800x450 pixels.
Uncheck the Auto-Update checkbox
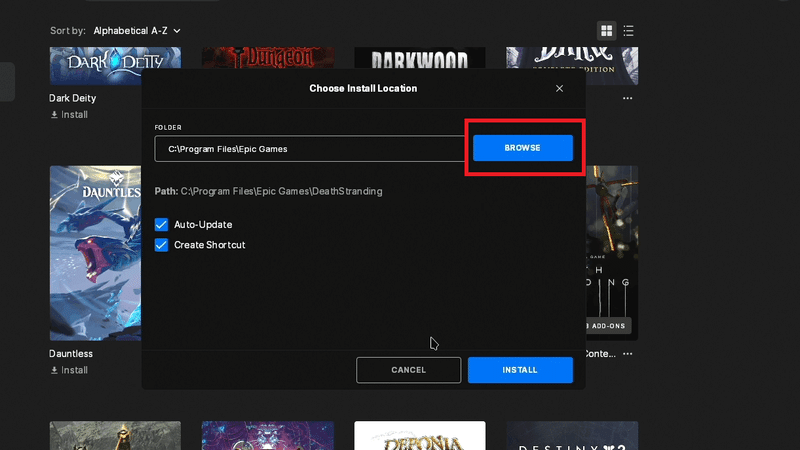[161, 224]
